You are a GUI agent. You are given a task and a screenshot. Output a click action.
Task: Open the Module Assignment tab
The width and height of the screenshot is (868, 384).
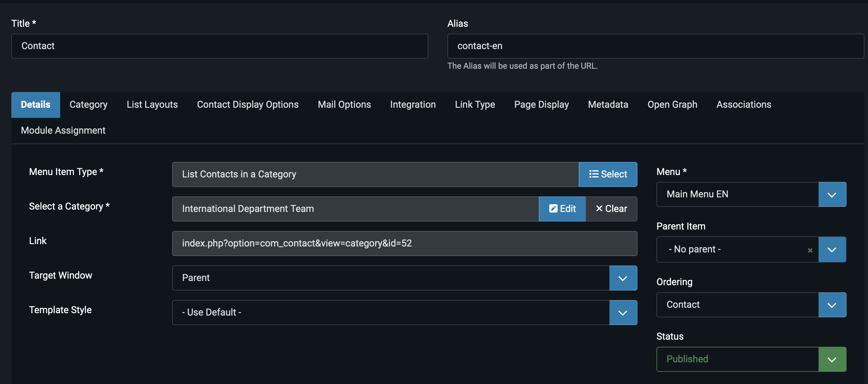[x=63, y=131]
